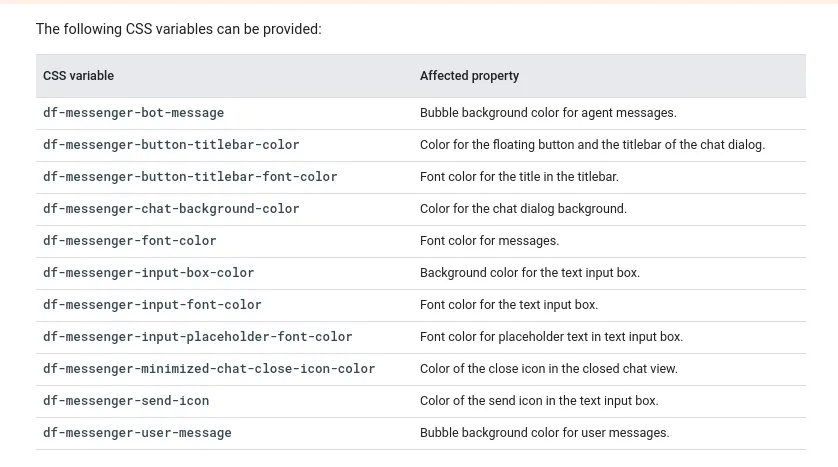Select df-messenger-input-placeholder-font-color variable
This screenshot has height=467, width=838.
197,337
